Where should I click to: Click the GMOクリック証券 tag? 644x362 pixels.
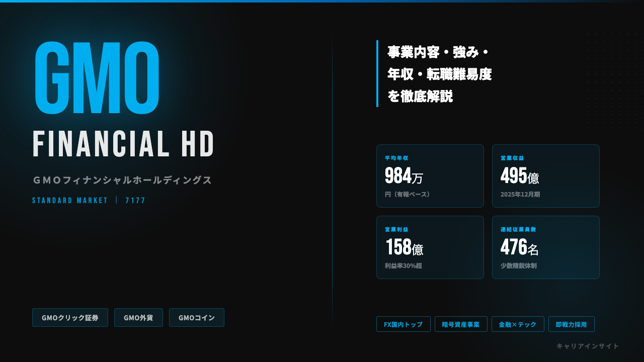(70, 318)
